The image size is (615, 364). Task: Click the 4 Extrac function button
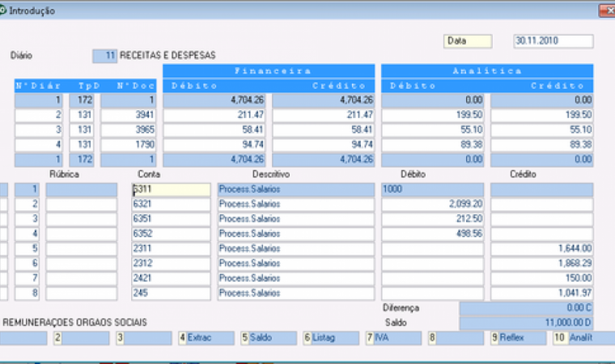(206, 338)
